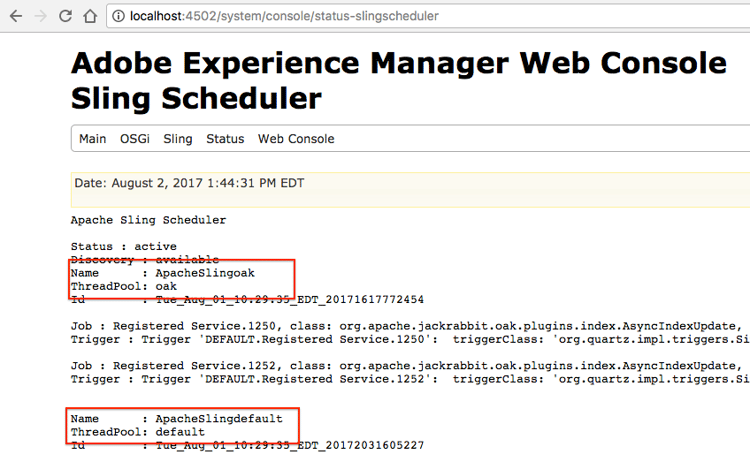This screenshot has width=750, height=462.
Task: Open the Main menu
Action: click(92, 139)
